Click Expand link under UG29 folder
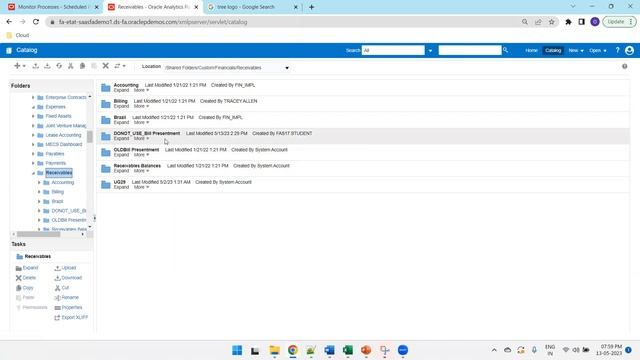 tap(121, 187)
